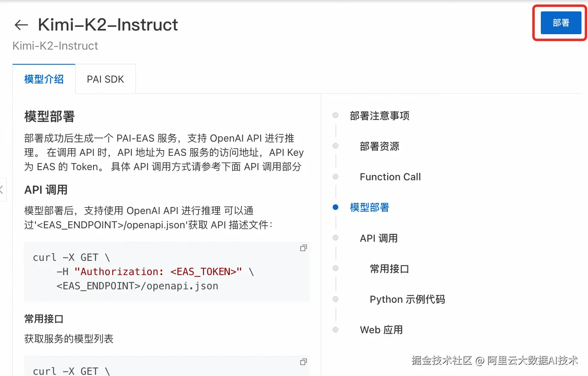Click the blue dot beside 模型部署

click(335, 207)
